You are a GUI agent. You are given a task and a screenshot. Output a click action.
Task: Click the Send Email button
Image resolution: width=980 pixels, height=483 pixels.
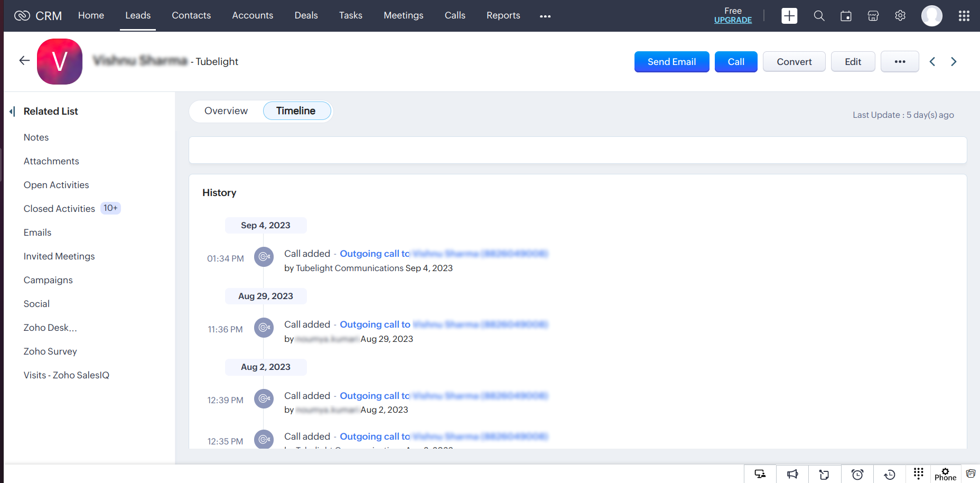pos(671,62)
